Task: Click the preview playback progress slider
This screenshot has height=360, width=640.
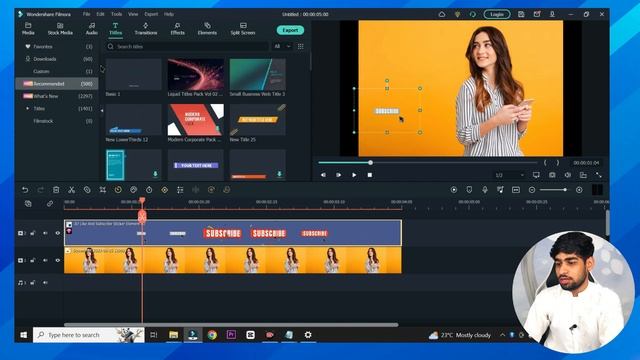Action: click(x=427, y=163)
